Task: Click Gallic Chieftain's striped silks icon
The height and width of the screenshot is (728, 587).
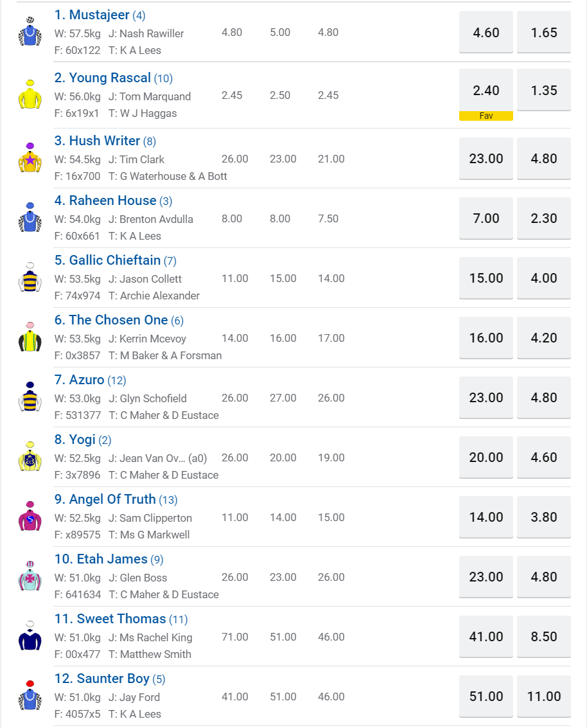Action: click(30, 278)
